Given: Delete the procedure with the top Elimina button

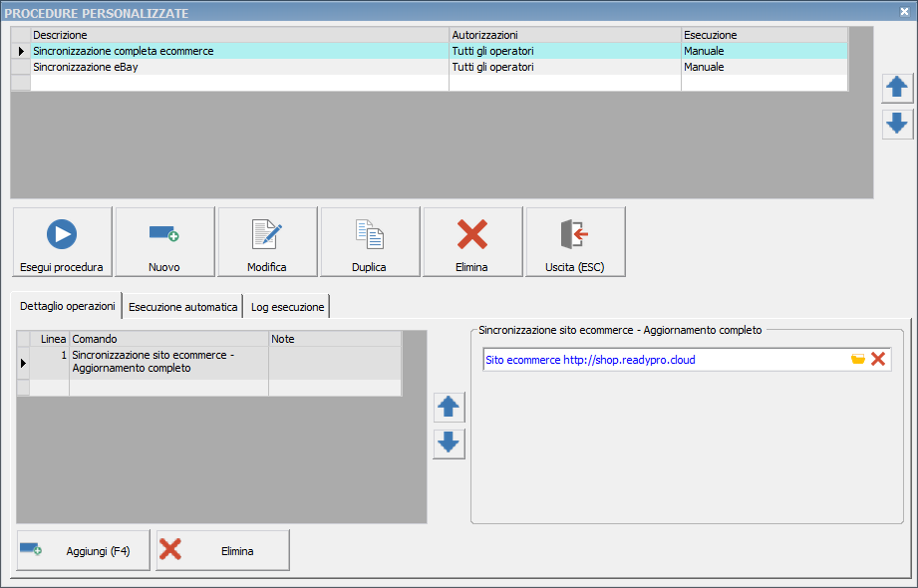Looking at the screenshot, I should click(x=472, y=242).
